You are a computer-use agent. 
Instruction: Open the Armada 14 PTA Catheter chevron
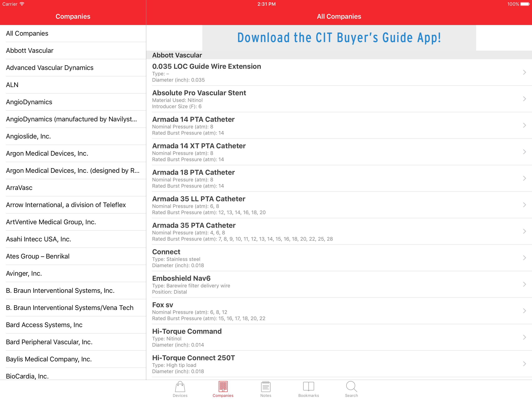click(x=525, y=125)
